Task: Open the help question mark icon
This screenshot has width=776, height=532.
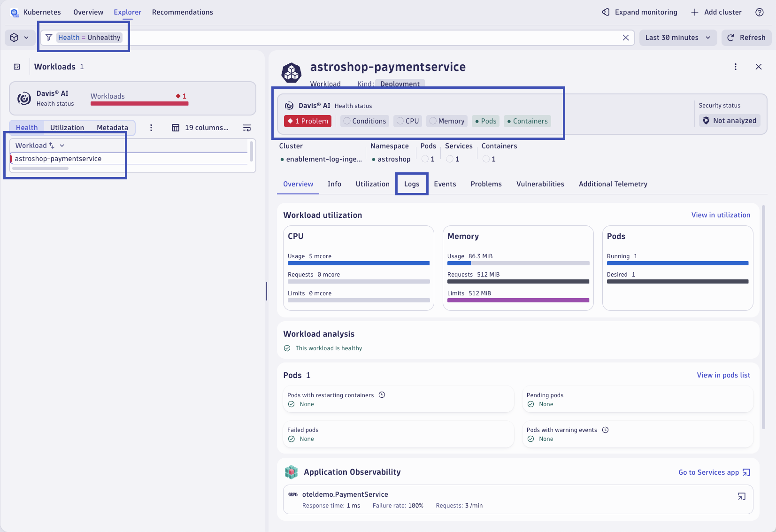Action: click(759, 12)
